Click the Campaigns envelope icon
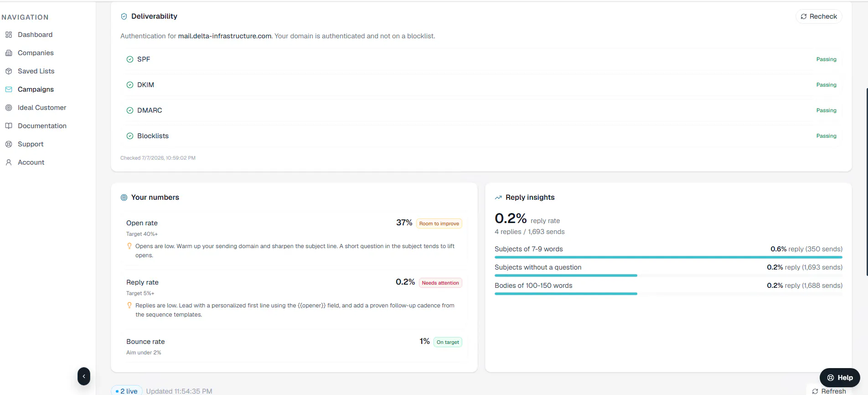Image resolution: width=868 pixels, height=395 pixels. click(9, 89)
